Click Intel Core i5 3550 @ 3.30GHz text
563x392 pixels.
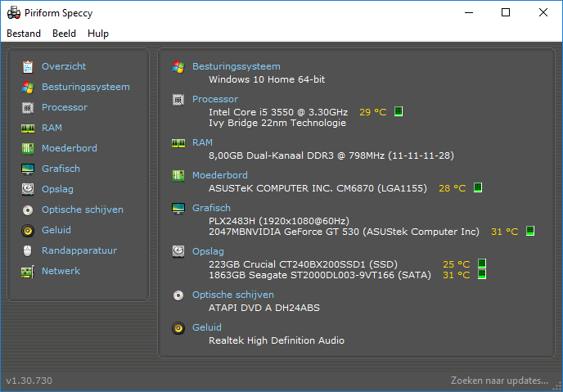[278, 112]
